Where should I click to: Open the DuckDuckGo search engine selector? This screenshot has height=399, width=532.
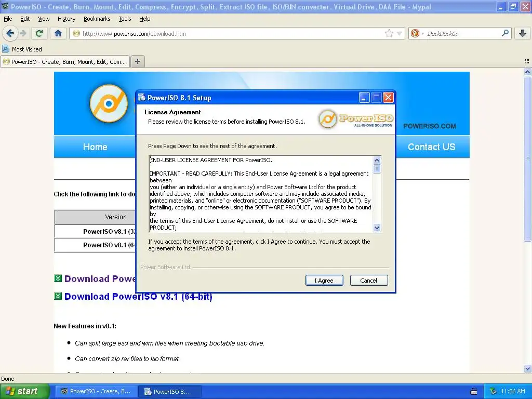[417, 33]
